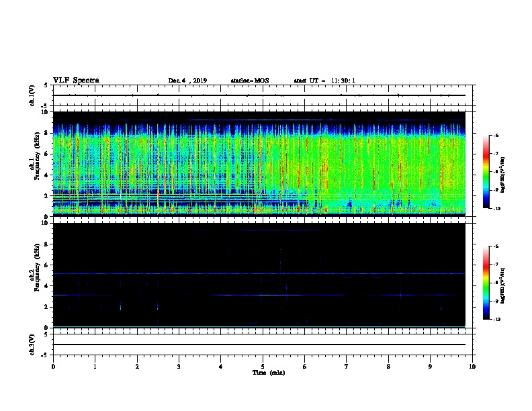This screenshot has height=411, width=532.
Task: Click the "2" kHz tick on ch.2 axis
Action: [47, 307]
